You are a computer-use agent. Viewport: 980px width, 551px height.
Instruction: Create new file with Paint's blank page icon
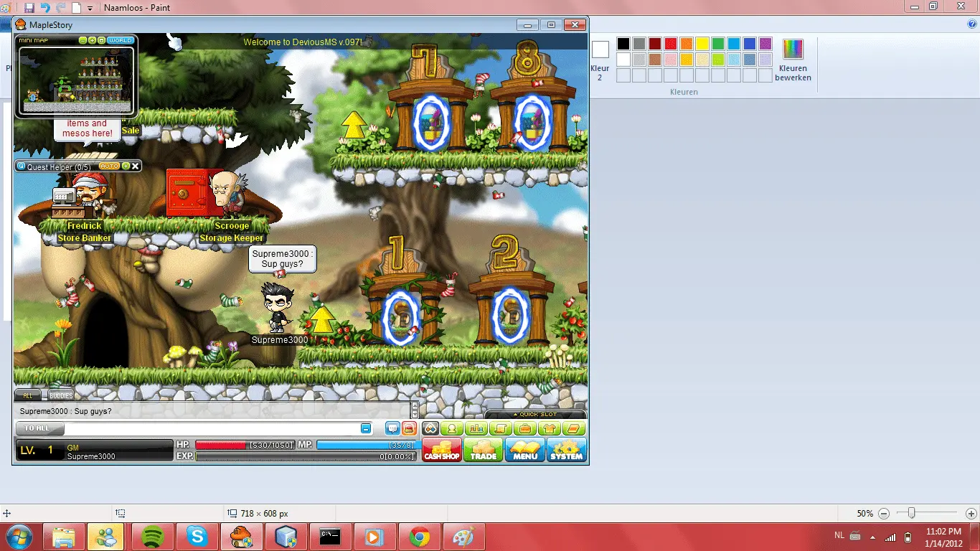76,7
